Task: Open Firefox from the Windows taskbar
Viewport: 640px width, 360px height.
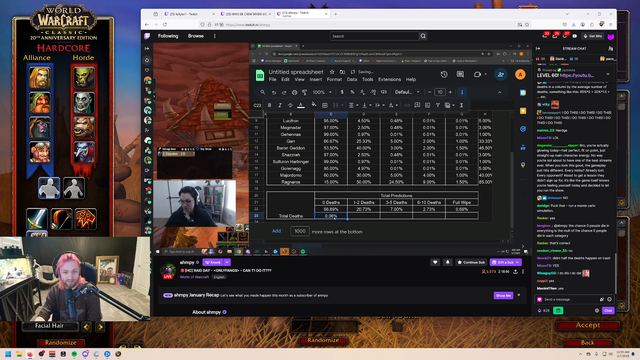Action: 30,354
